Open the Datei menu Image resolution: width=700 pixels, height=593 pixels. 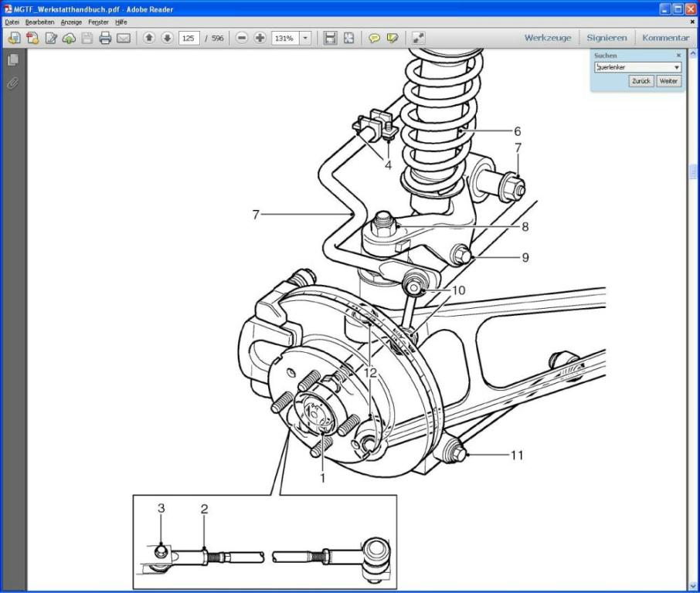[x=12, y=22]
